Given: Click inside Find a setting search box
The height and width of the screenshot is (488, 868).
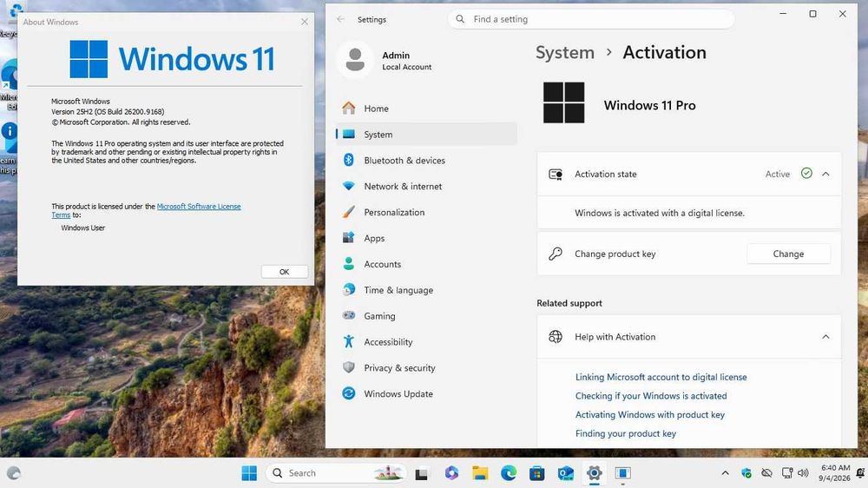Looking at the screenshot, I should (x=591, y=19).
